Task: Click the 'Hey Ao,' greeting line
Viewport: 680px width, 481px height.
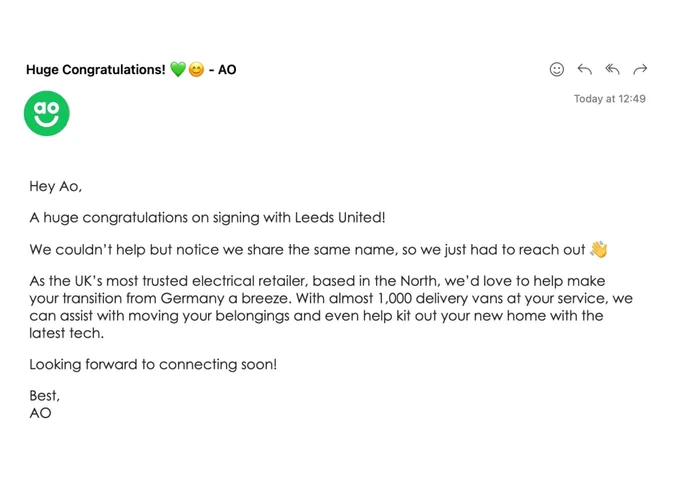Action: tap(56, 187)
